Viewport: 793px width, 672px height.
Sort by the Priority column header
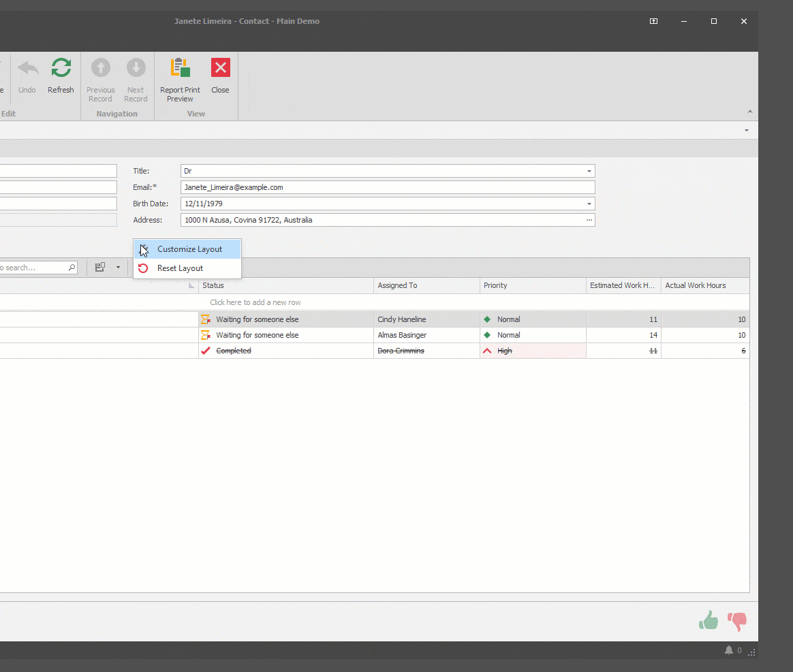pyautogui.click(x=533, y=285)
